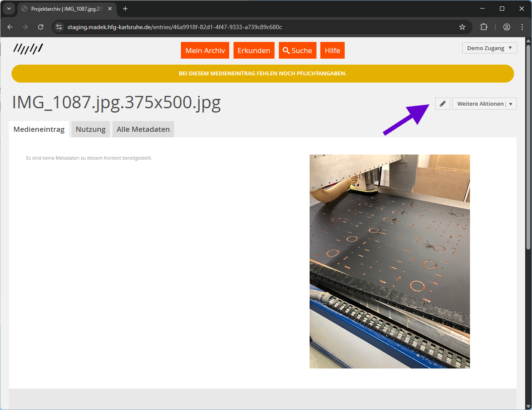Go back to previous page
The height and width of the screenshot is (410, 532).
(x=10, y=27)
